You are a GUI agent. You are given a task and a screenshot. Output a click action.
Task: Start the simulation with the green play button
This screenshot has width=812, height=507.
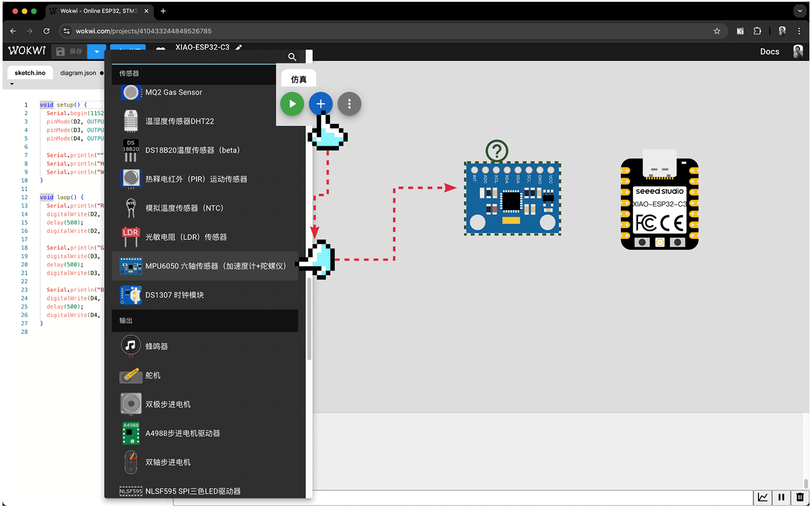(292, 103)
